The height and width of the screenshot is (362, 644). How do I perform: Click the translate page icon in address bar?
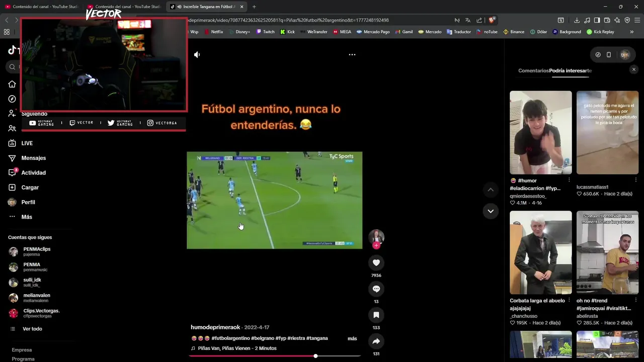pos(468,20)
